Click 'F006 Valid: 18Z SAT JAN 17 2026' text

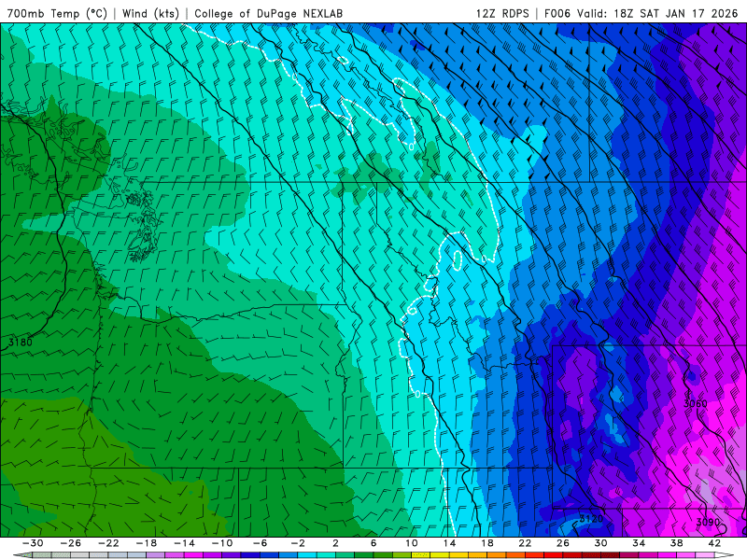coord(641,13)
